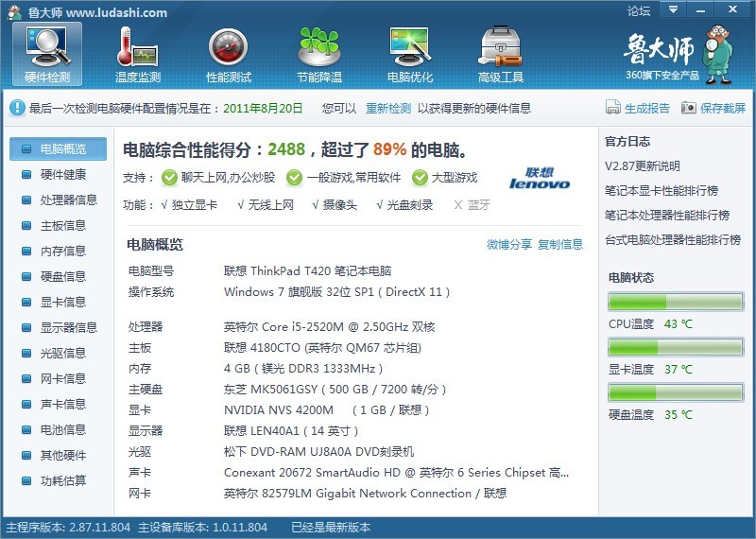Click the 复制信息 copy info link

point(560,244)
